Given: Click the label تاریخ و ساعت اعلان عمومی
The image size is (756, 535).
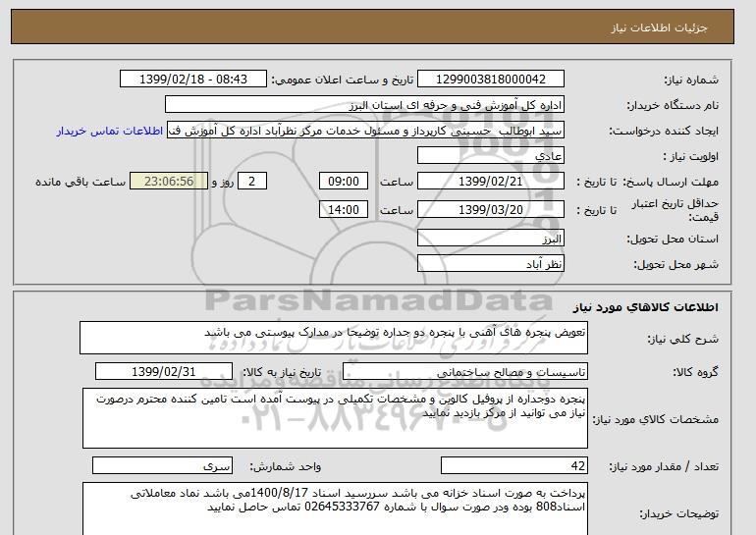Looking at the screenshot, I should [343, 80].
